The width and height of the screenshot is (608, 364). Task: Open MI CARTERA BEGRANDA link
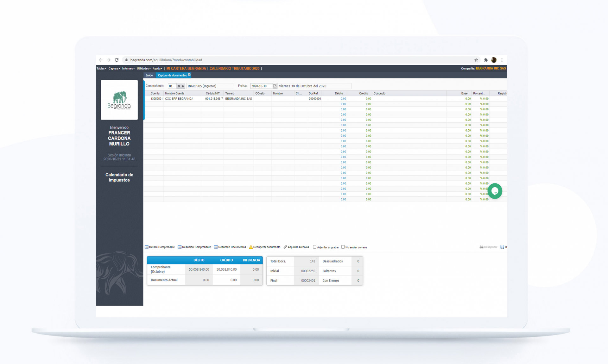[x=186, y=68]
